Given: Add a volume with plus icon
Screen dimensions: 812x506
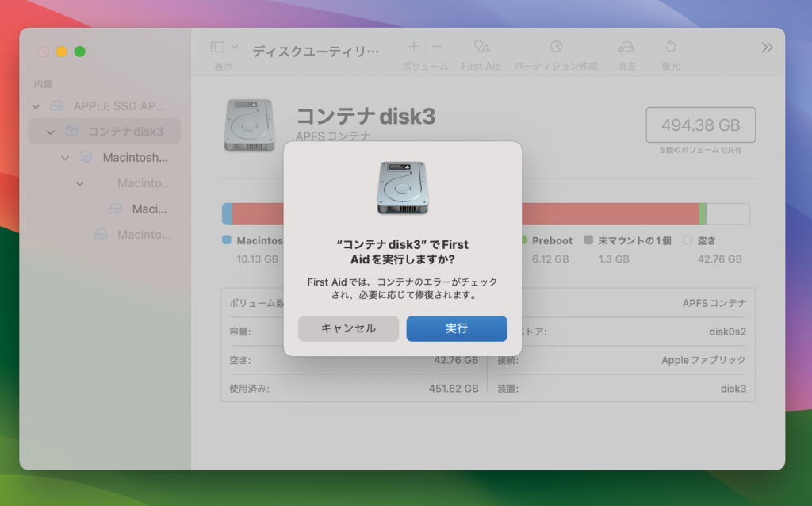Looking at the screenshot, I should tap(414, 47).
